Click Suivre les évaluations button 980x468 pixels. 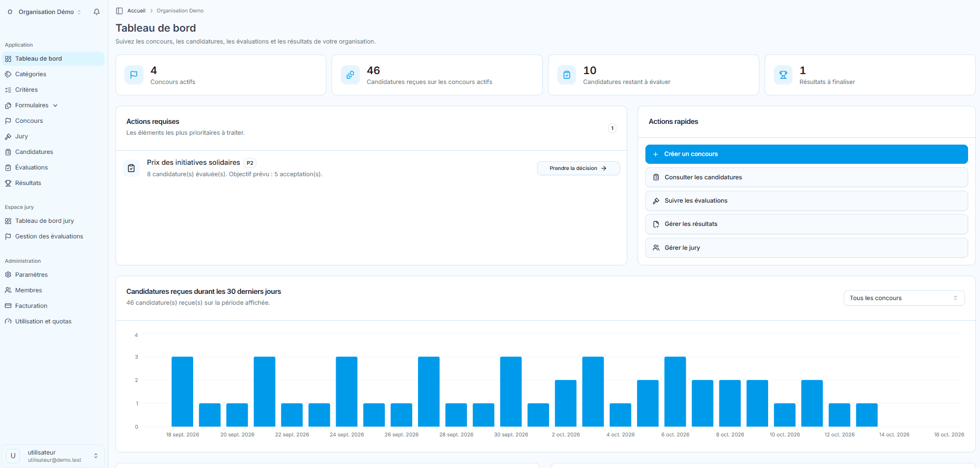point(806,201)
